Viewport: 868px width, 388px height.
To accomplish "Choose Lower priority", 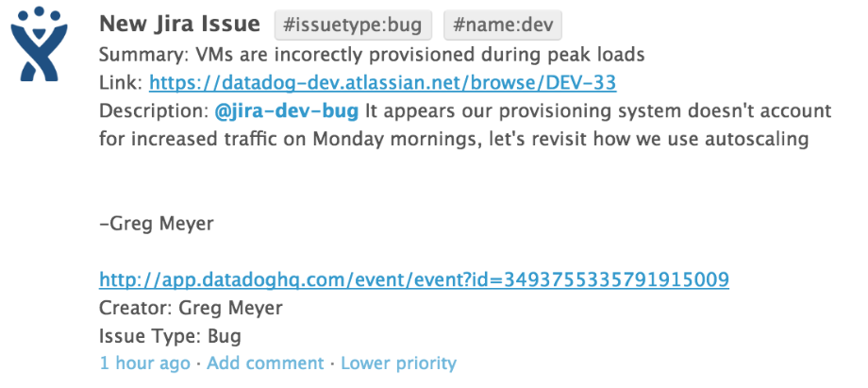I will point(398,363).
